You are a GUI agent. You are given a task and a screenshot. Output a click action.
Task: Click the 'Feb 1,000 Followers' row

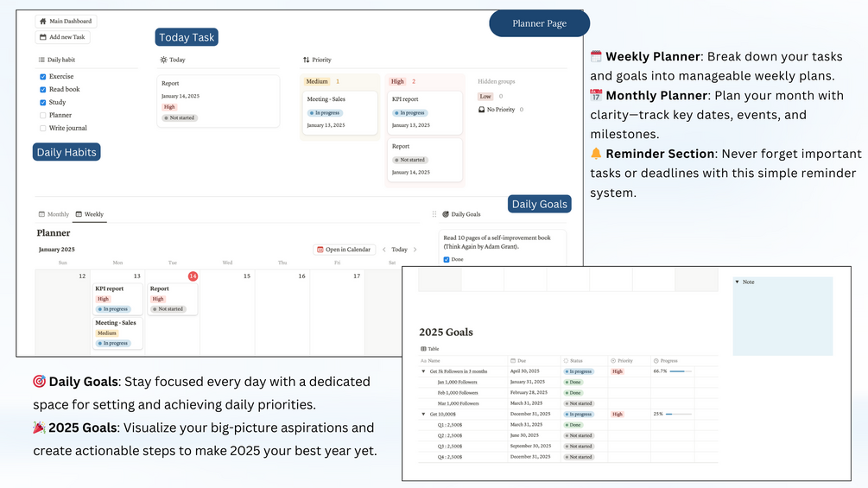[x=568, y=393]
